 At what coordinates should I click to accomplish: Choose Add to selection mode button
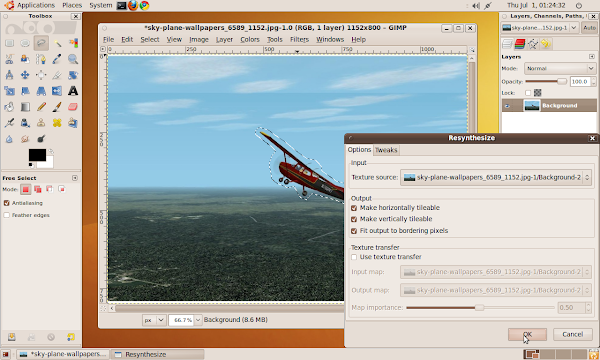click(x=38, y=189)
